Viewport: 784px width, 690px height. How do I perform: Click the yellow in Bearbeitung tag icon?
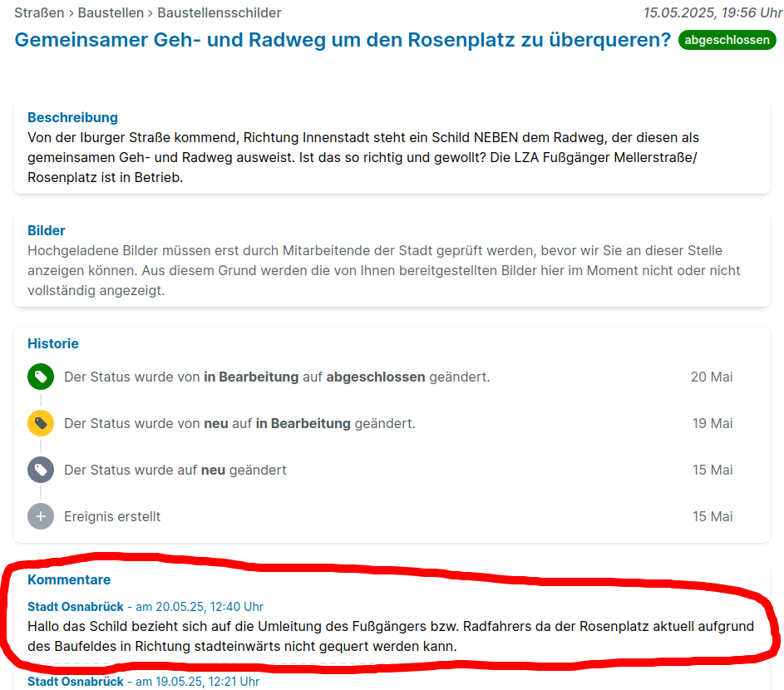pos(41,423)
